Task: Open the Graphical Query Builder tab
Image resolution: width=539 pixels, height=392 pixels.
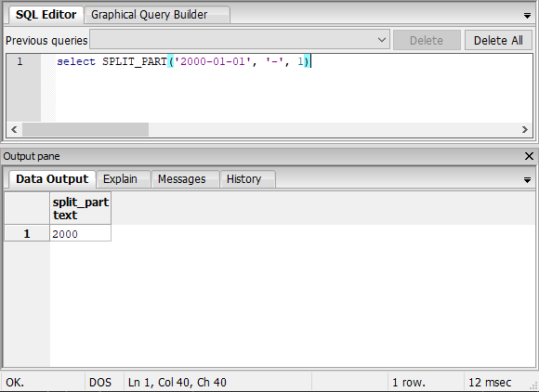Action: [x=157, y=15]
